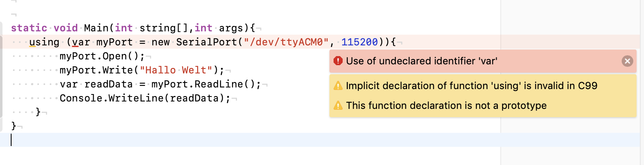644x165 pixels.
Task: Dismiss the error popup with X button
Action: (x=627, y=61)
